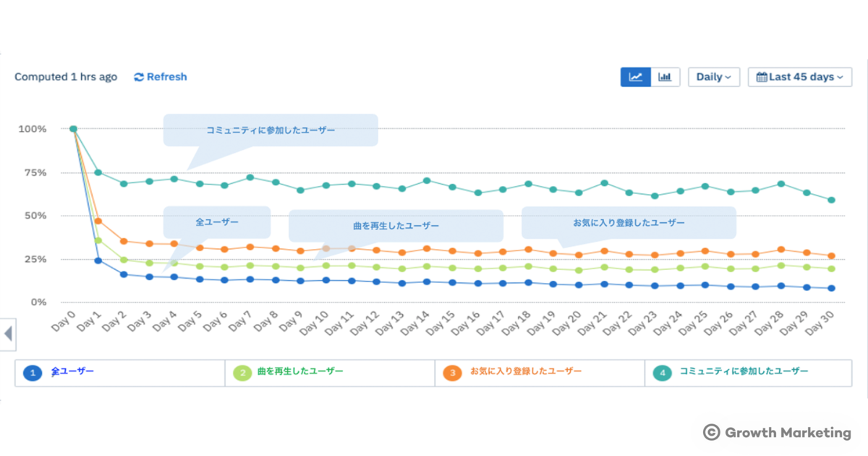Image resolution: width=868 pixels, height=456 pixels.
Task: Click the Refresh link text
Action: 166,77
